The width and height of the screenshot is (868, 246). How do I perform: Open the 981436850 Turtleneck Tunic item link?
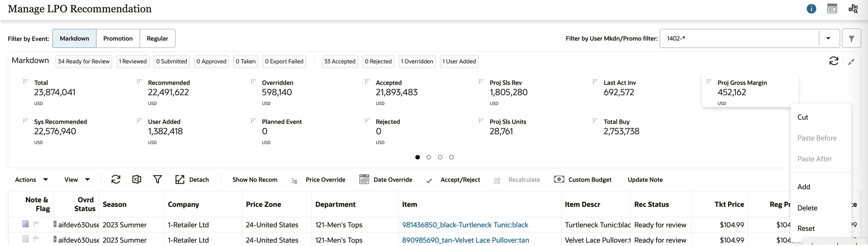[x=465, y=225]
